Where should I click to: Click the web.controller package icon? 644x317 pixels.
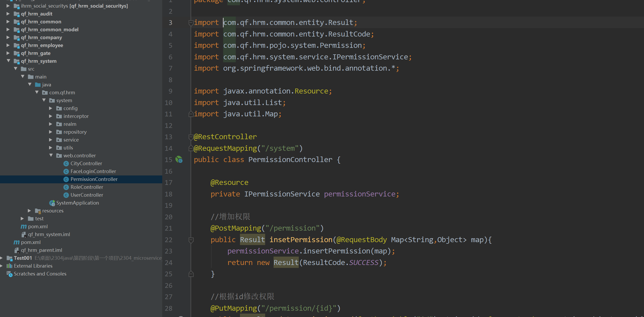click(59, 155)
